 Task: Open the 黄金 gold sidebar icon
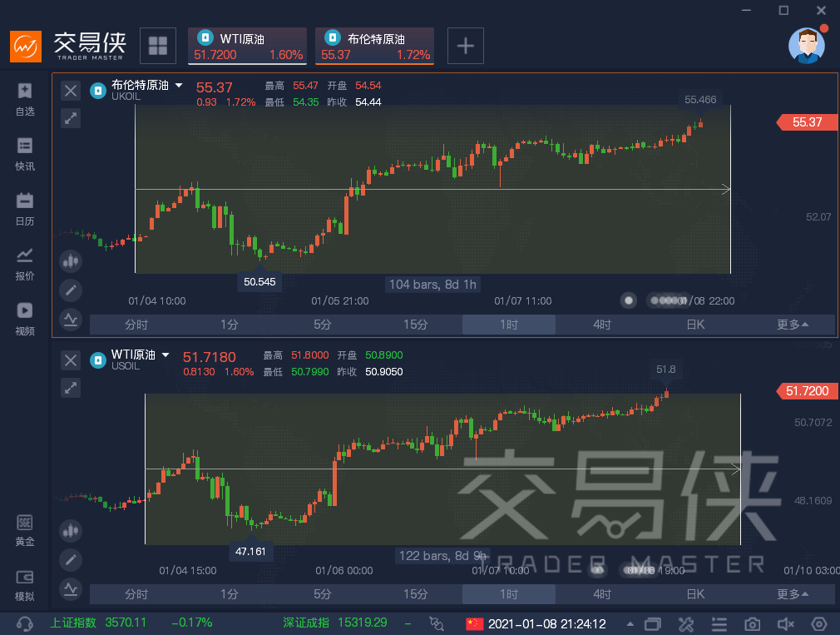click(x=25, y=531)
